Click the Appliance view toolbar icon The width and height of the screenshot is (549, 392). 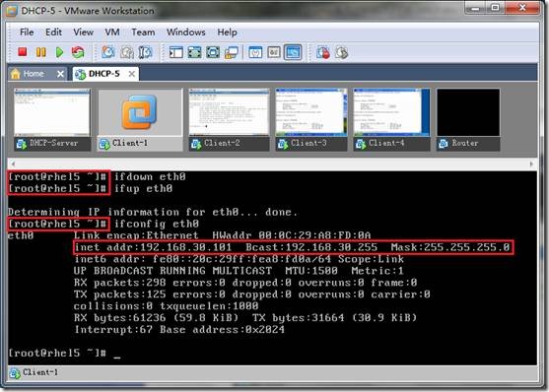pos(274,52)
